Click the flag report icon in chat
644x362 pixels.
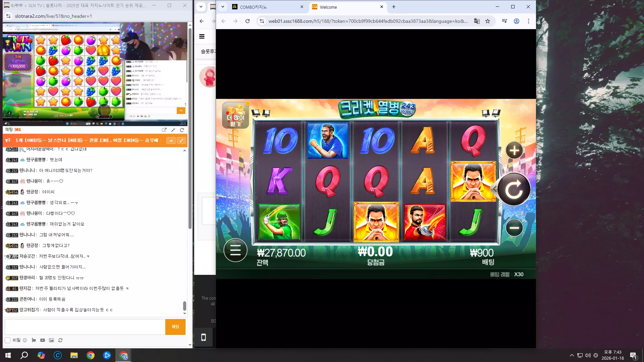34,340
